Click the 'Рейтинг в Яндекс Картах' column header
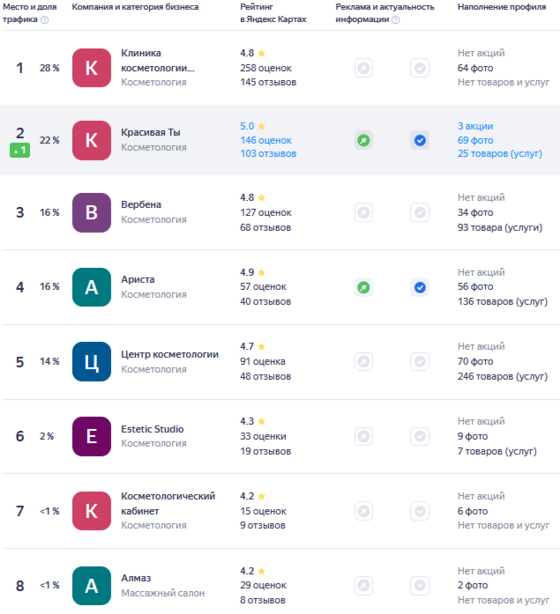 273,13
